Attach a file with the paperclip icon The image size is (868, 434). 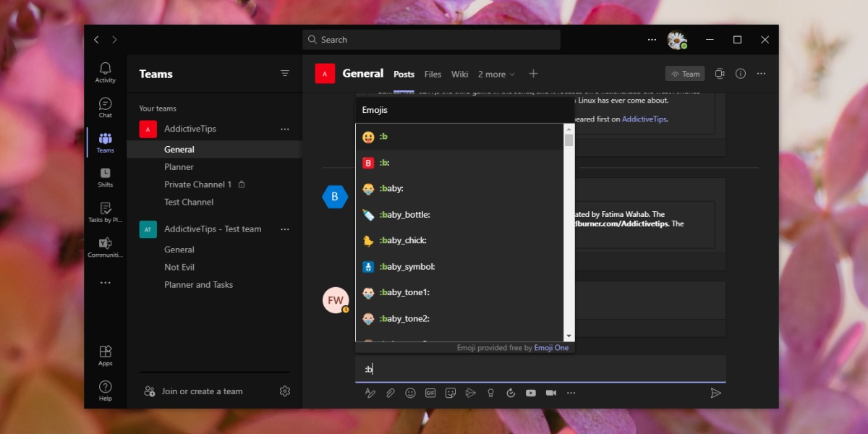pos(390,393)
